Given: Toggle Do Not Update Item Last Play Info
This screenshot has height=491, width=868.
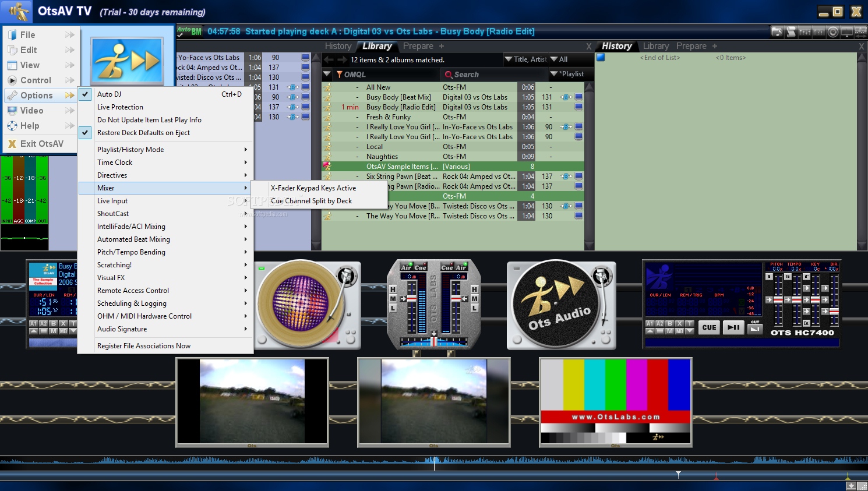Looking at the screenshot, I should pos(165,120).
